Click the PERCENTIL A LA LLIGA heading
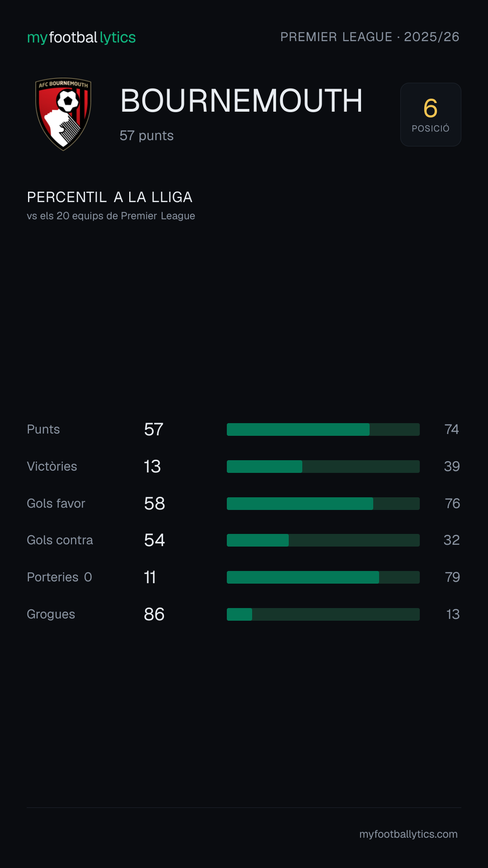 click(110, 197)
